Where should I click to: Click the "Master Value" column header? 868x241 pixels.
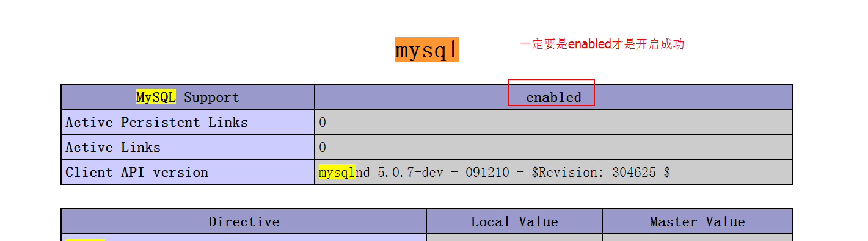point(698,221)
